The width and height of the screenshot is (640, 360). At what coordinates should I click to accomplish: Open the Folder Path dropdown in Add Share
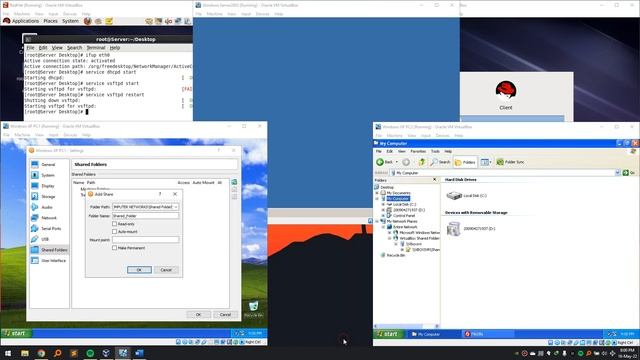(176, 207)
